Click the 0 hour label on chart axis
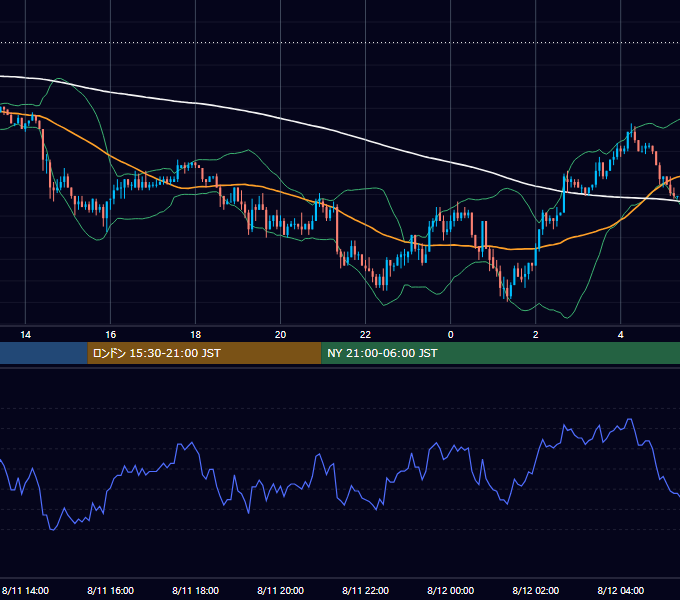680x600 pixels. [451, 335]
